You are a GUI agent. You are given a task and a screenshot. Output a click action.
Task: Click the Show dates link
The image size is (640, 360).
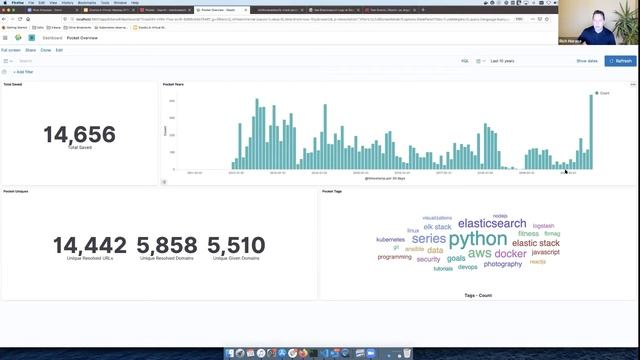click(587, 61)
